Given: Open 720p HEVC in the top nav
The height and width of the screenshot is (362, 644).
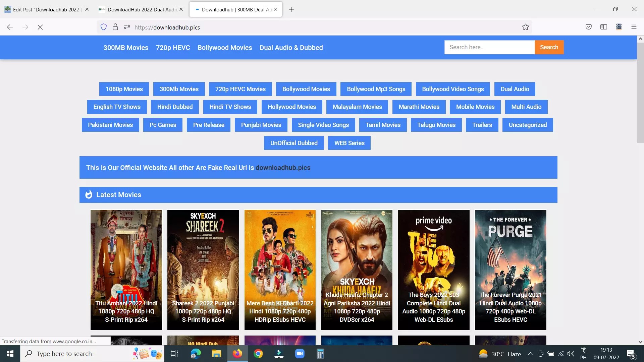Looking at the screenshot, I should pos(173,48).
